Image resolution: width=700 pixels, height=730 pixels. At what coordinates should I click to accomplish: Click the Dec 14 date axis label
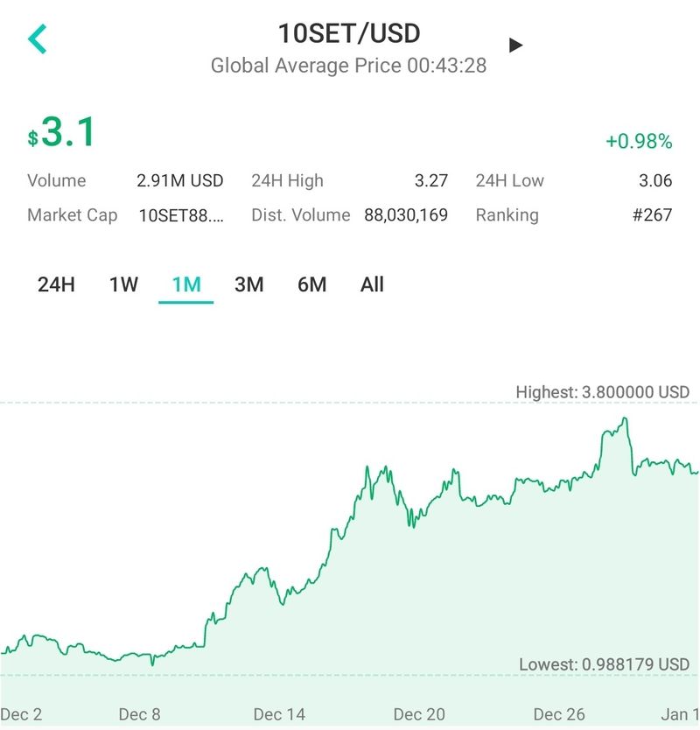tap(279, 714)
